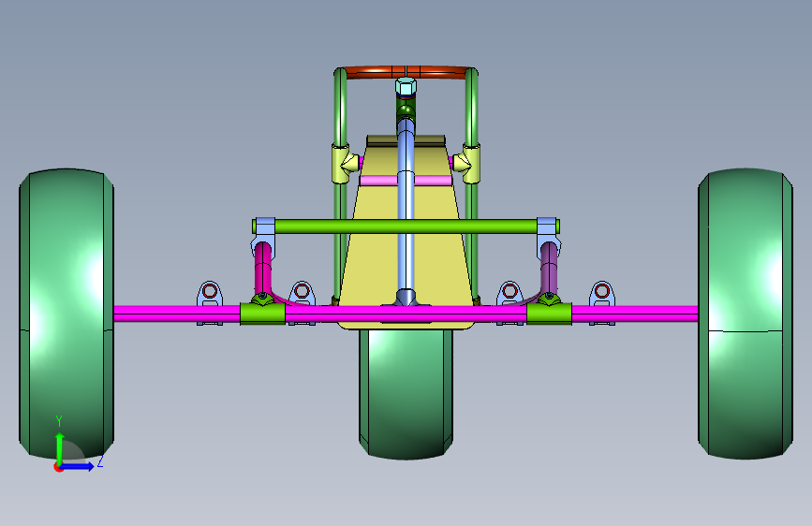Select the left magenta curved steering arm
The height and width of the screenshot is (526, 812).
263,270
